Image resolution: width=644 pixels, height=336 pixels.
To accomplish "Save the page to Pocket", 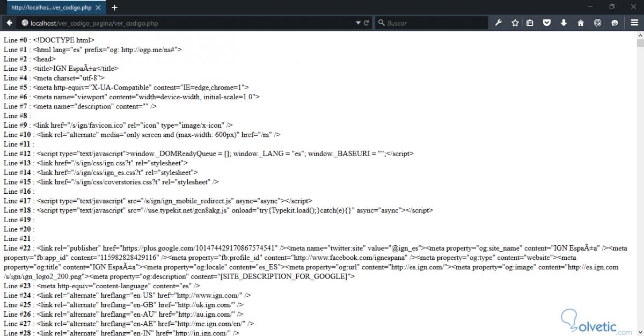I will pyautogui.click(x=546, y=23).
